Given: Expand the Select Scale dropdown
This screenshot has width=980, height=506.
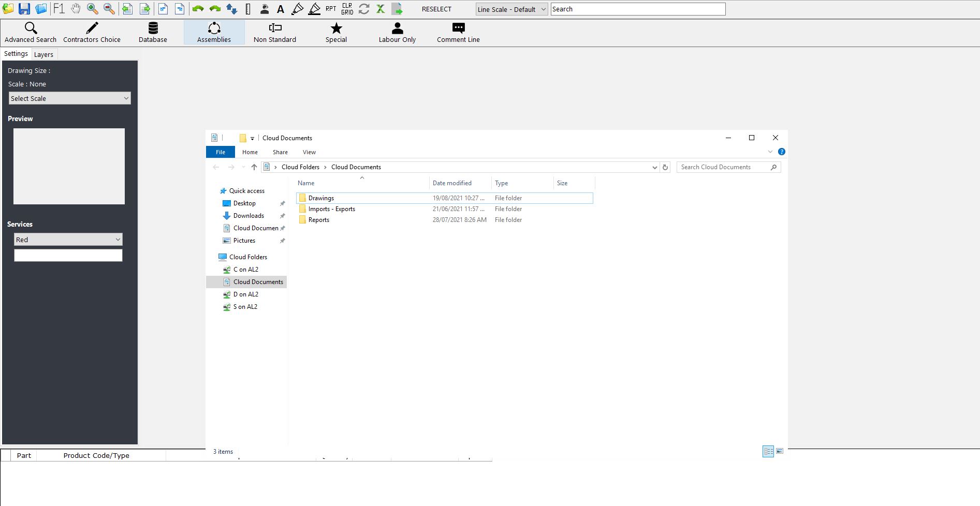Looking at the screenshot, I should tap(70, 98).
